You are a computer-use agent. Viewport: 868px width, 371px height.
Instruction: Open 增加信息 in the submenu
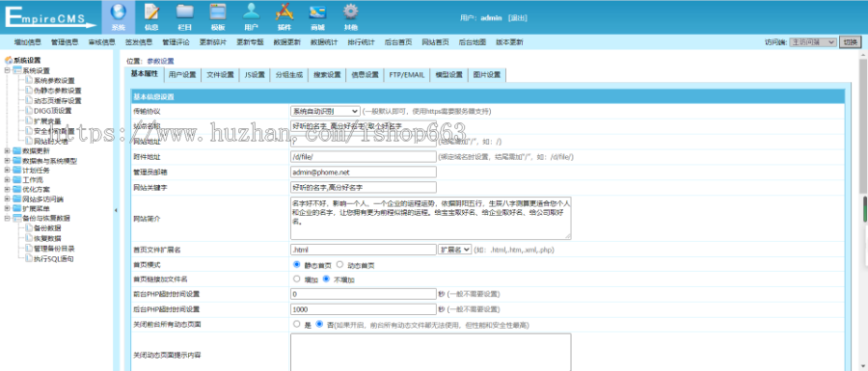(x=28, y=42)
